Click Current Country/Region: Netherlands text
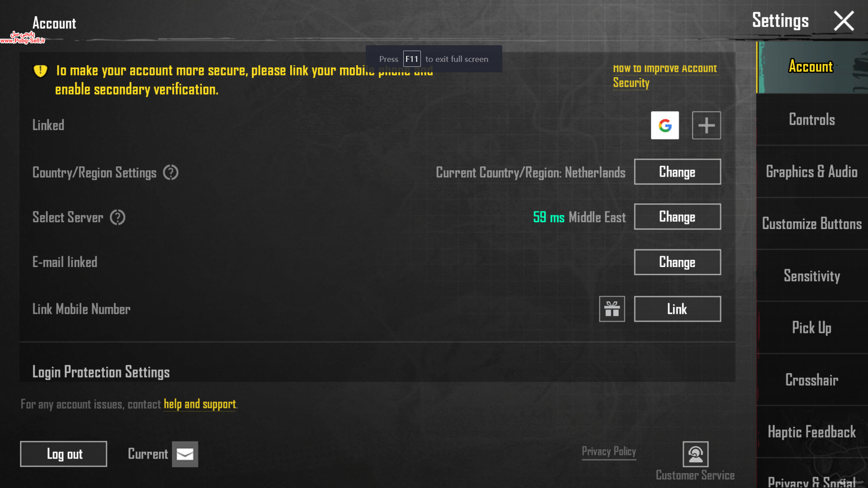 pyautogui.click(x=531, y=173)
